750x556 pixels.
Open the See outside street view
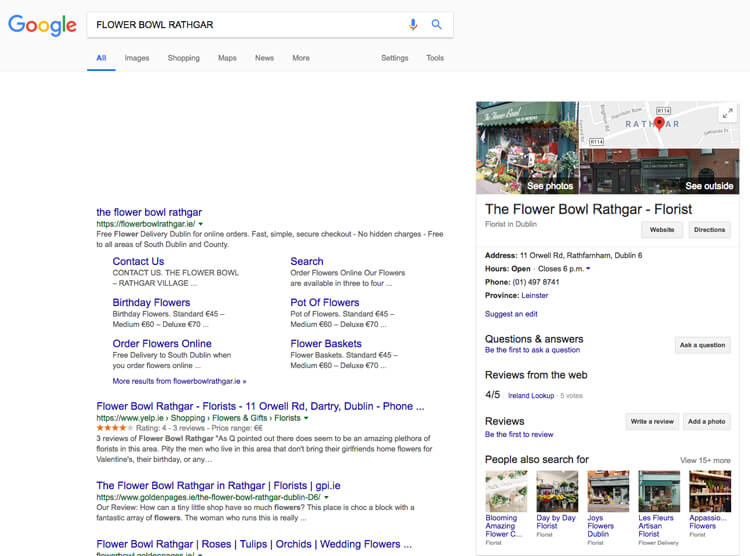click(x=660, y=171)
